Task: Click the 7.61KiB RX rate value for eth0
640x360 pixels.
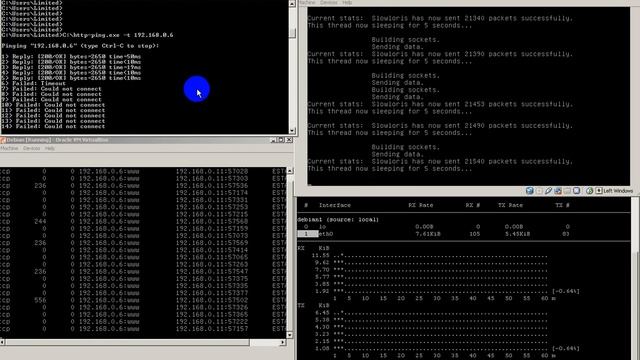Action: [x=428, y=234]
